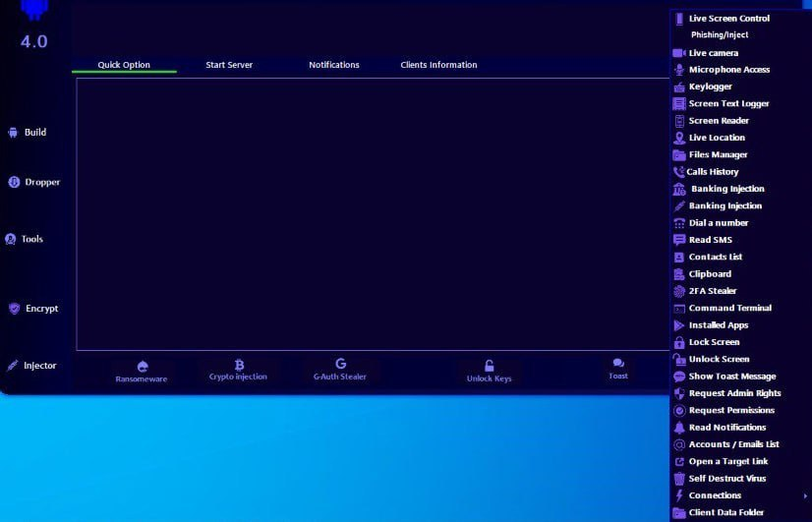Viewport: 812px width, 522px height.
Task: Click the Banking Injection bank building icon
Action: (x=679, y=190)
